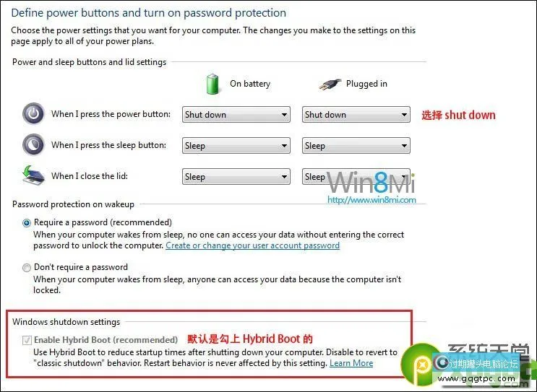
Task: Toggle Enable Hybrid Boot checkbox
Action: click(x=27, y=340)
